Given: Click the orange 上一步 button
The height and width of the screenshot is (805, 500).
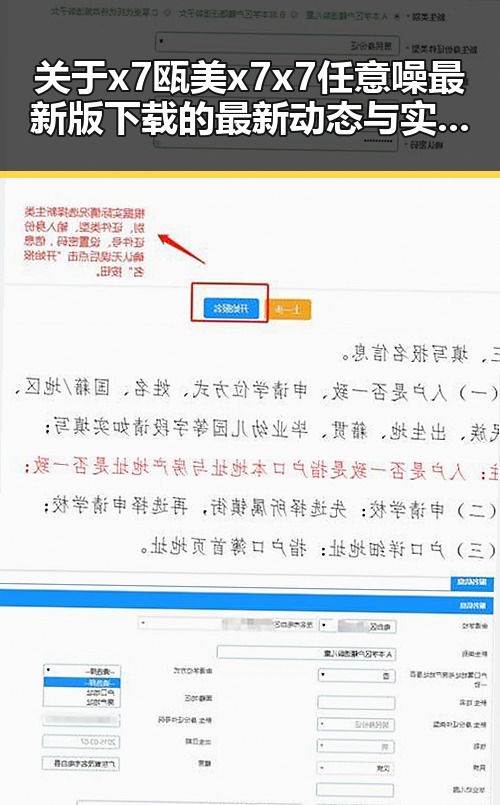Looking at the screenshot, I should 290,310.
